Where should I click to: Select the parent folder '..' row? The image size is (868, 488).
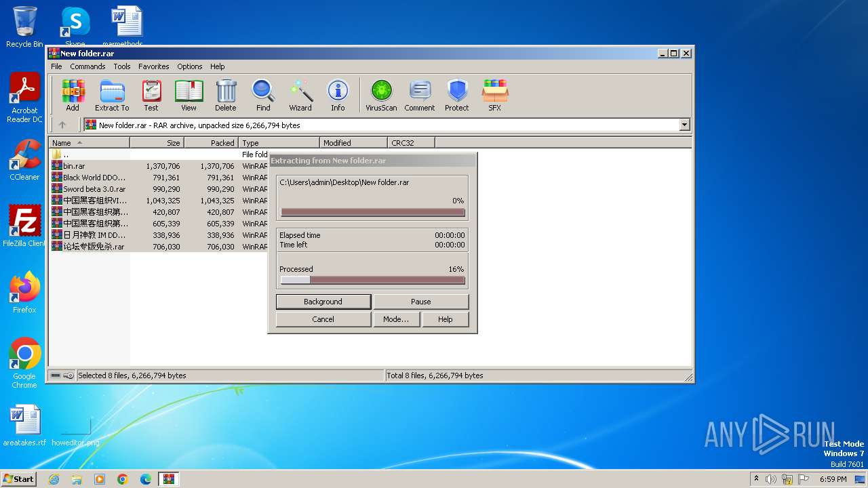(x=159, y=155)
